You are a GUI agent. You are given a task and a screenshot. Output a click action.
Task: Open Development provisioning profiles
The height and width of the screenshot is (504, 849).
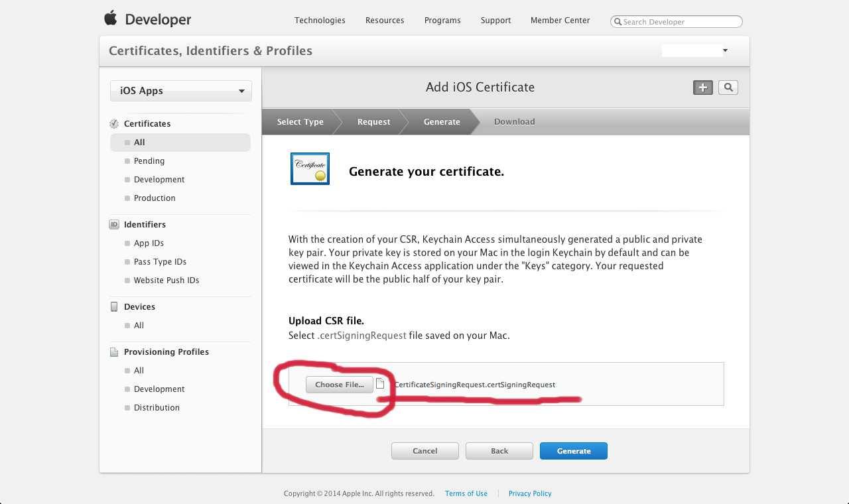click(159, 389)
